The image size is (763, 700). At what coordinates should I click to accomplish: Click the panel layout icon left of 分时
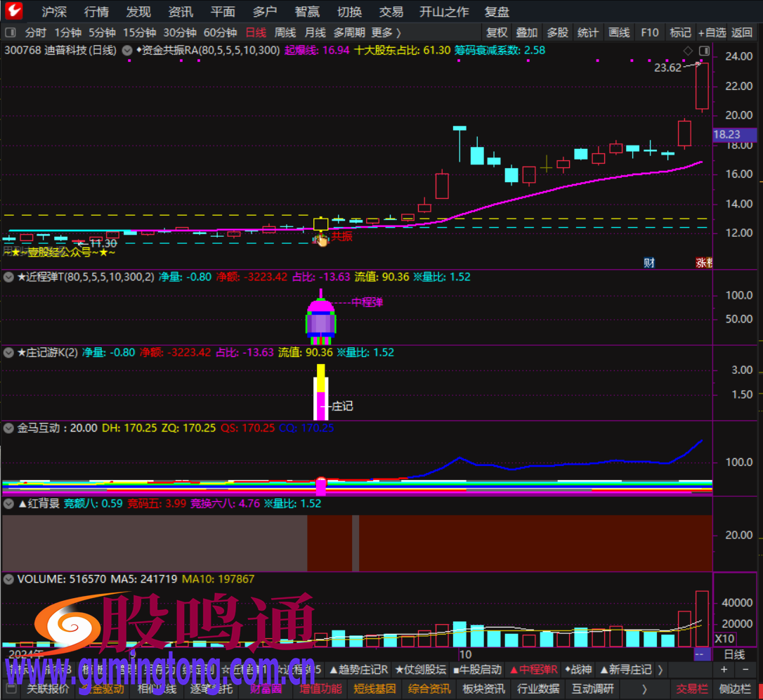click(x=11, y=32)
